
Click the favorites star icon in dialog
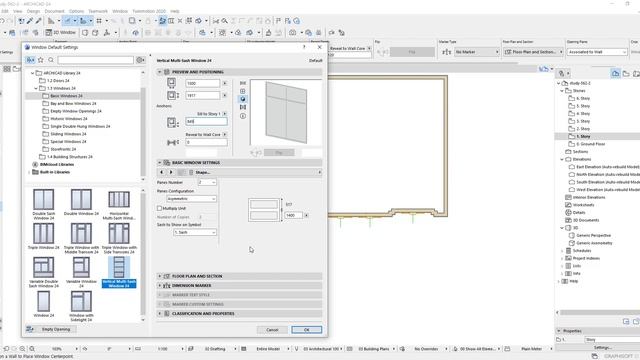click(41, 60)
